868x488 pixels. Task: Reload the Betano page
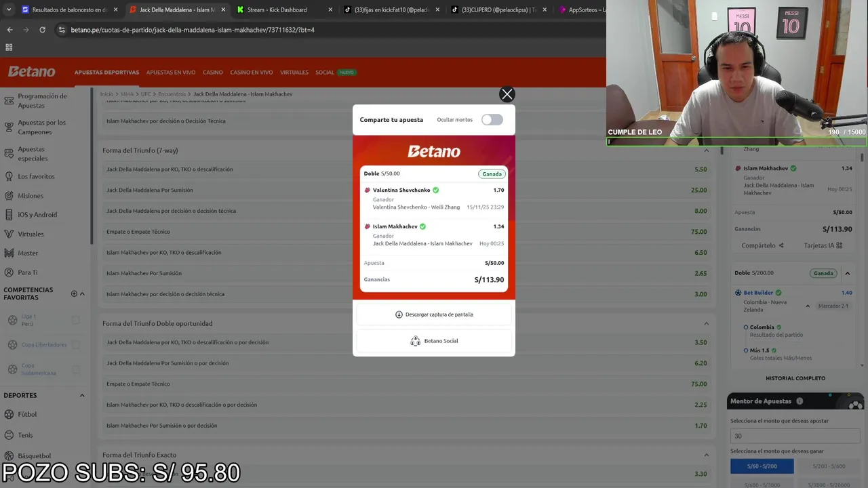pyautogui.click(x=42, y=30)
